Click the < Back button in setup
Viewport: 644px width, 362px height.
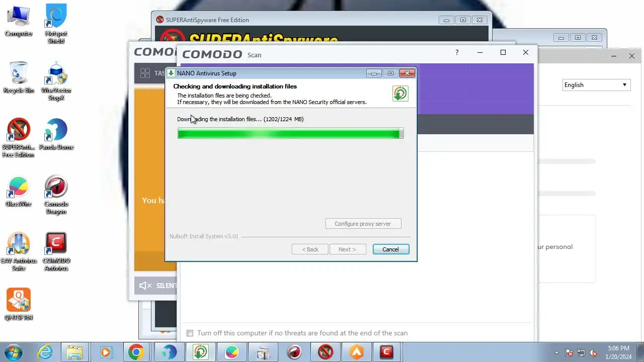(x=310, y=249)
